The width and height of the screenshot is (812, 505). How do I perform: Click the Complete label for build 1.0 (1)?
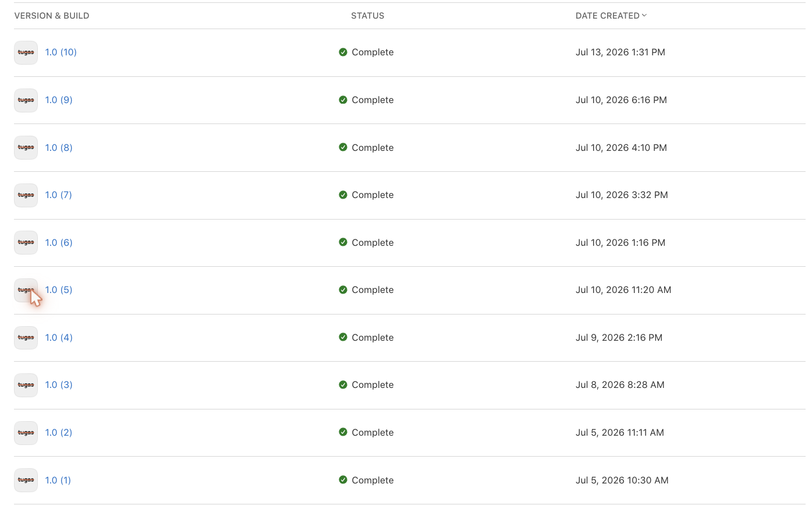click(373, 481)
